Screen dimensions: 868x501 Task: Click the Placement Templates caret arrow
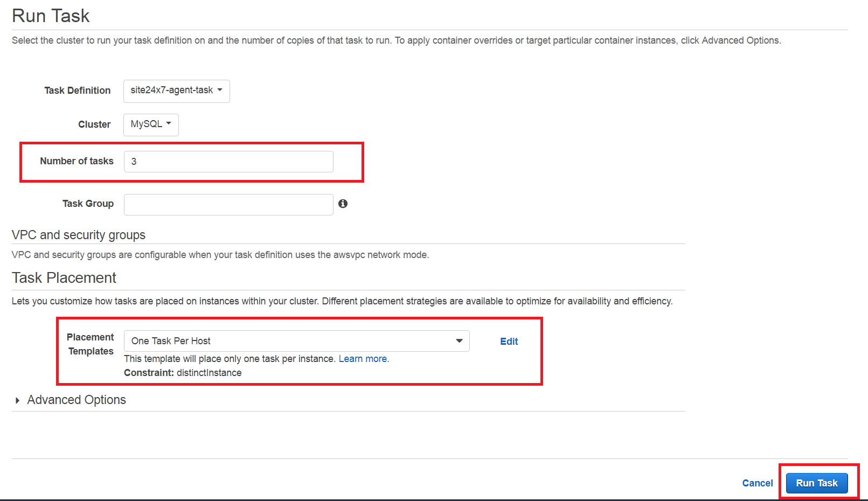459,340
